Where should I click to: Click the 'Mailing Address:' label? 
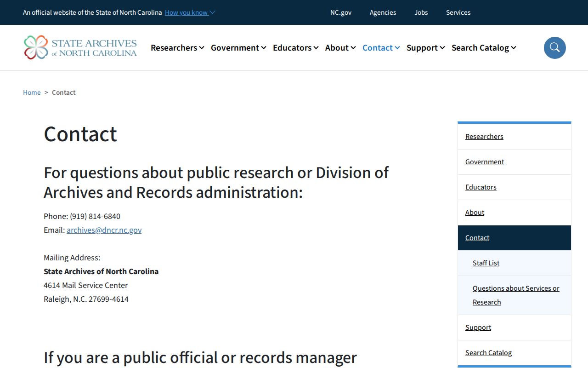click(72, 258)
